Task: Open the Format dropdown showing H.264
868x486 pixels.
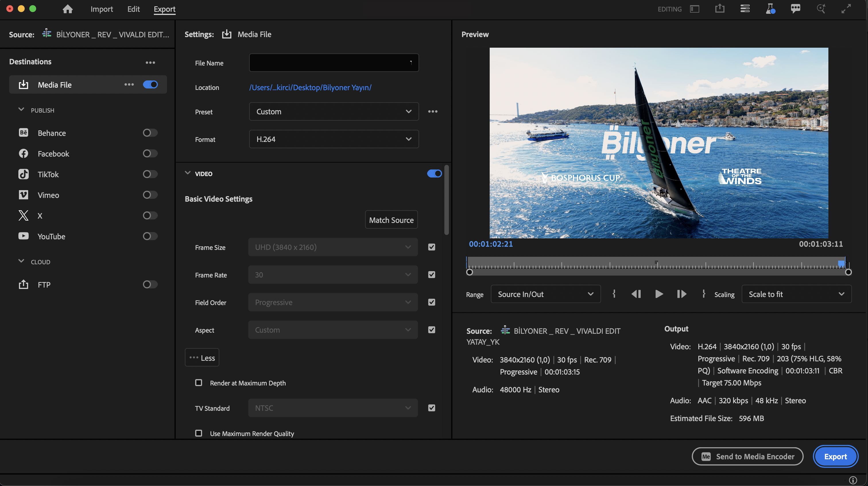Action: tap(334, 139)
